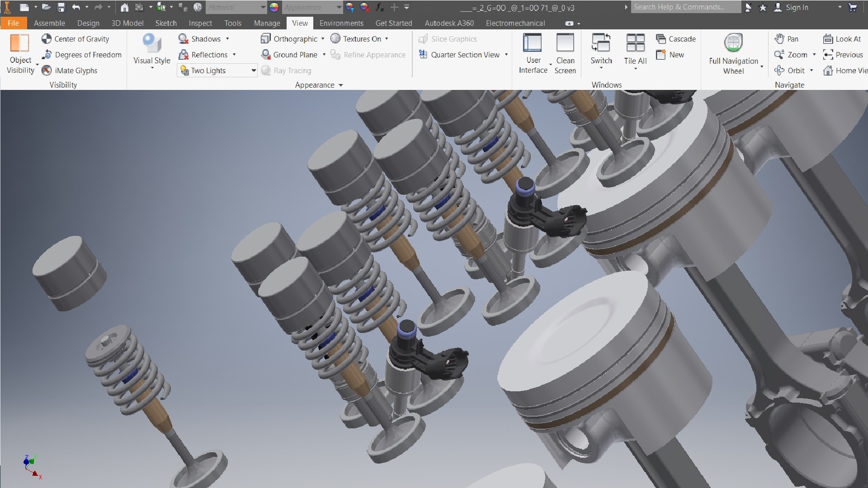The height and width of the screenshot is (488, 868).
Task: Tile All open windows
Action: coord(635,51)
